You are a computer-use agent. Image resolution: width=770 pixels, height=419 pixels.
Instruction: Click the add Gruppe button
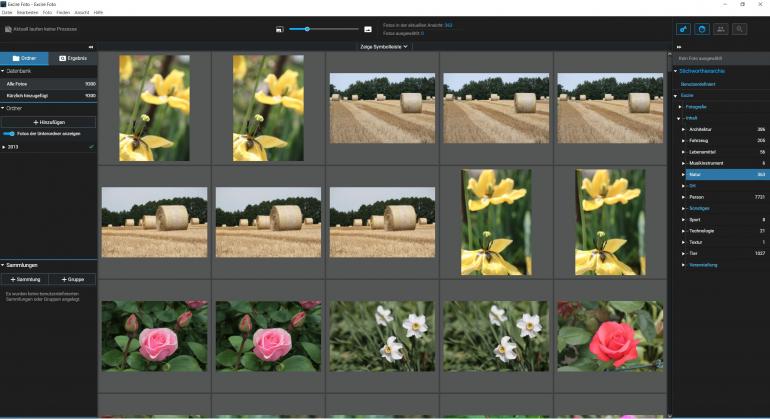click(x=73, y=279)
